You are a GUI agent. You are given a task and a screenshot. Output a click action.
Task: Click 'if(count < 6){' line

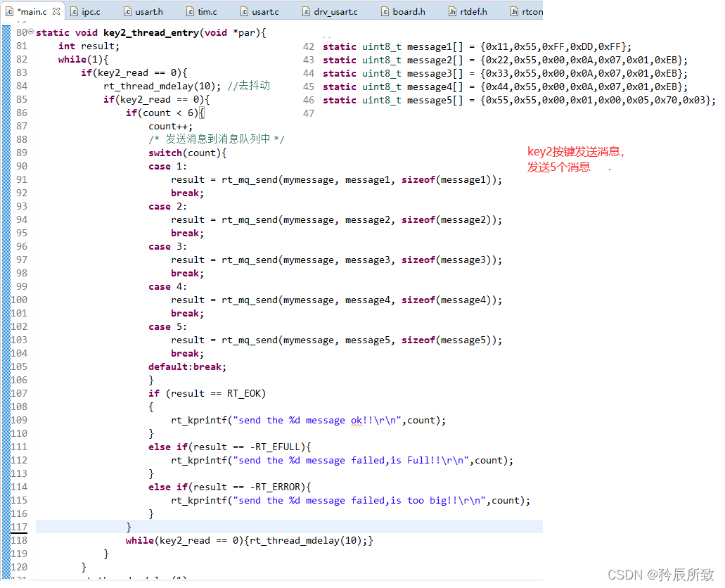tap(165, 113)
